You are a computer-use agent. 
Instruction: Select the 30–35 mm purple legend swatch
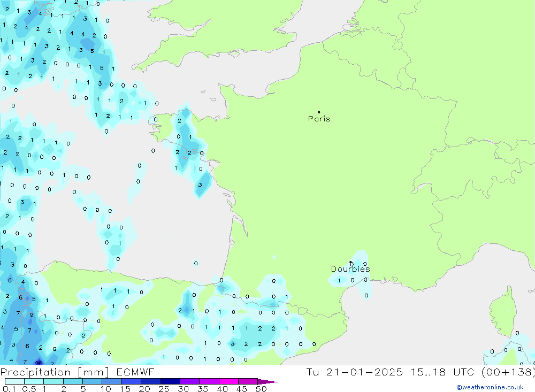pos(189,381)
